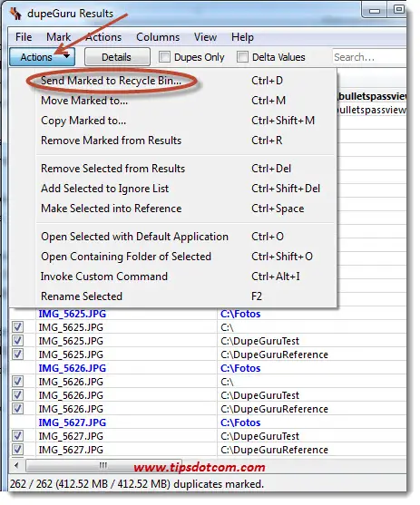Image resolution: width=420 pixels, height=505 pixels.
Task: Choose Open Selected with Default Application
Action: click(x=173, y=237)
